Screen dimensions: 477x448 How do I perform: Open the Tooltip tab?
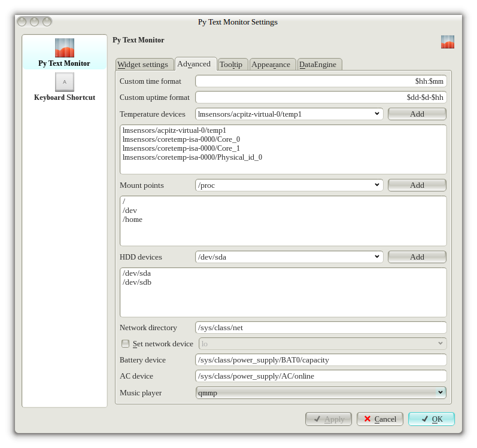230,65
